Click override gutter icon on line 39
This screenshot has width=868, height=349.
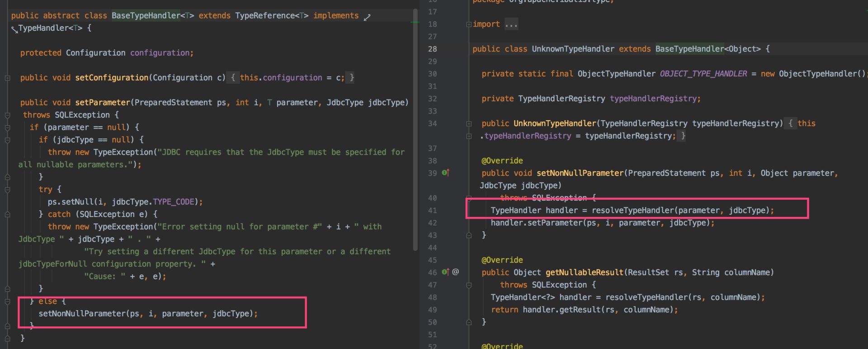[x=445, y=173]
